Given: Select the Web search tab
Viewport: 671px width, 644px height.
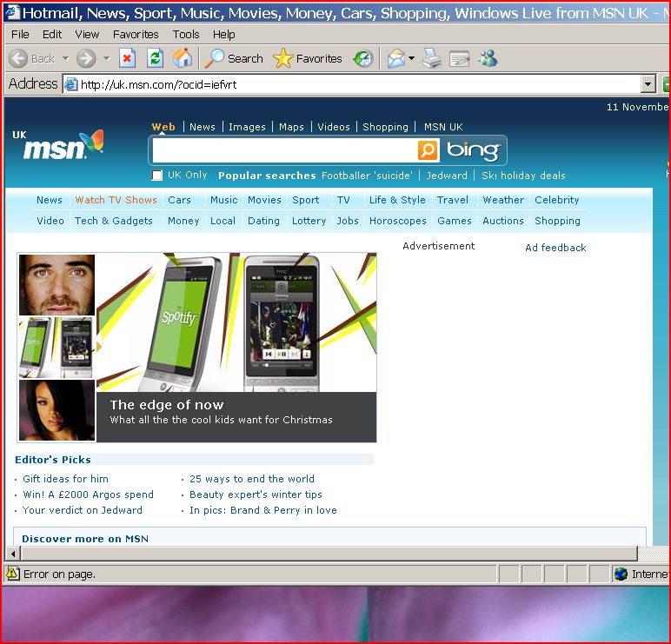Looking at the screenshot, I should (x=163, y=127).
